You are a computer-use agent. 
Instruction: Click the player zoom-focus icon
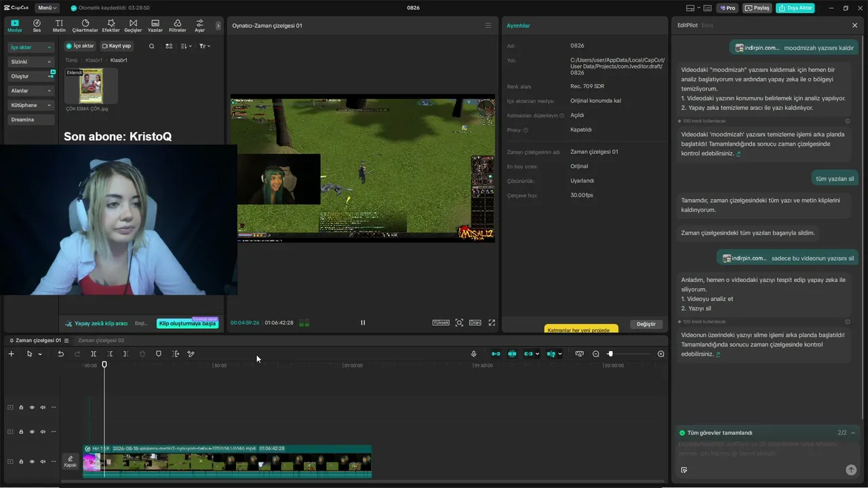coord(459,323)
